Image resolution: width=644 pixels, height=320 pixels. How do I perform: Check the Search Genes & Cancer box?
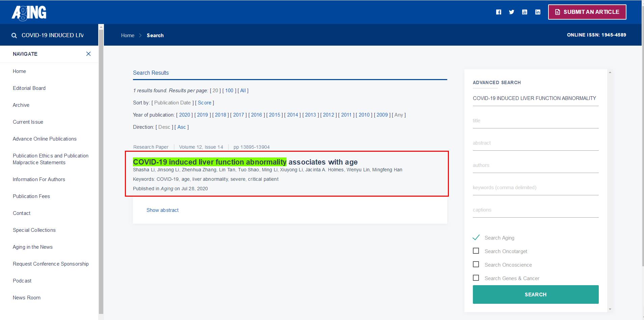coord(476,278)
